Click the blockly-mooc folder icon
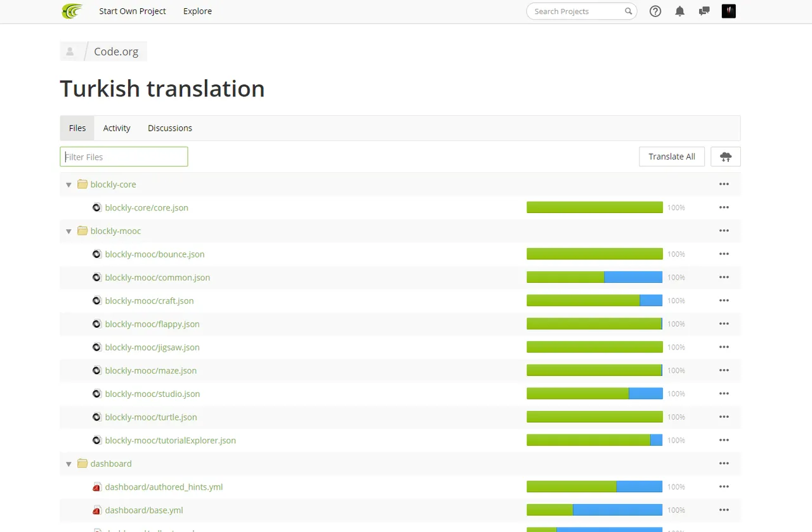Screen dimensions: 812x532 (82, 231)
